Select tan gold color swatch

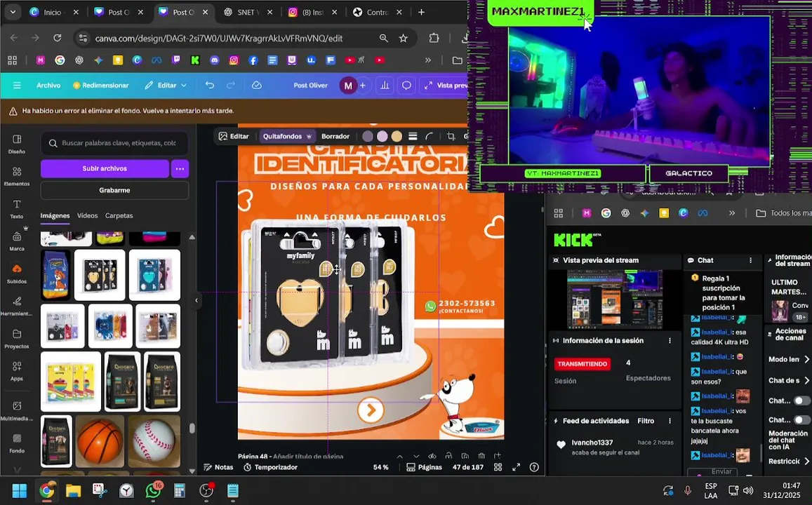click(397, 137)
